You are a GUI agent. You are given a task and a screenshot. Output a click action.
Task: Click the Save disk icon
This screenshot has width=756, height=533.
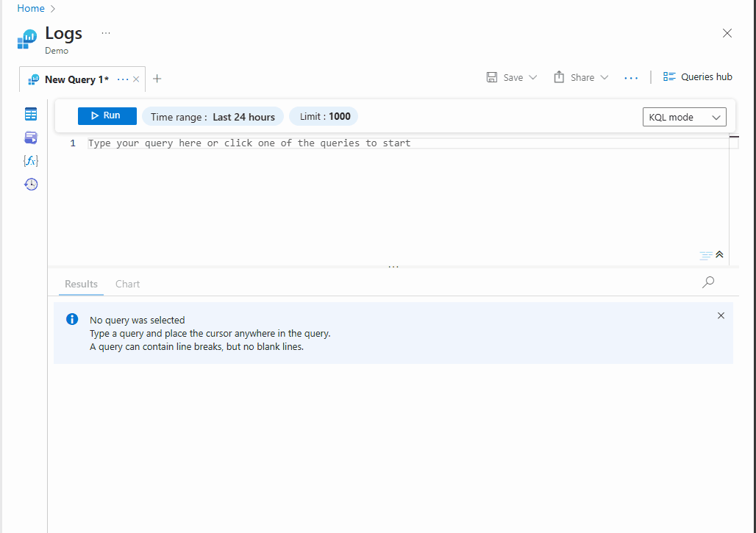(492, 77)
